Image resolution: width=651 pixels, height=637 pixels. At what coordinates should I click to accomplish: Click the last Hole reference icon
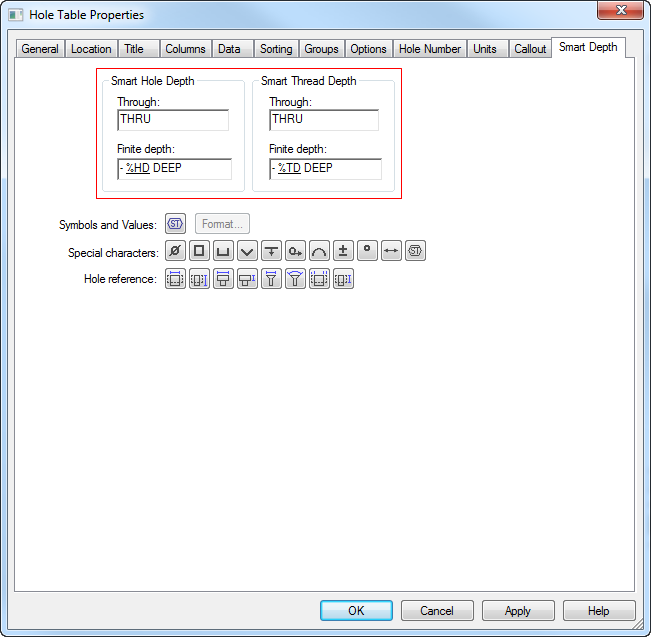click(344, 279)
